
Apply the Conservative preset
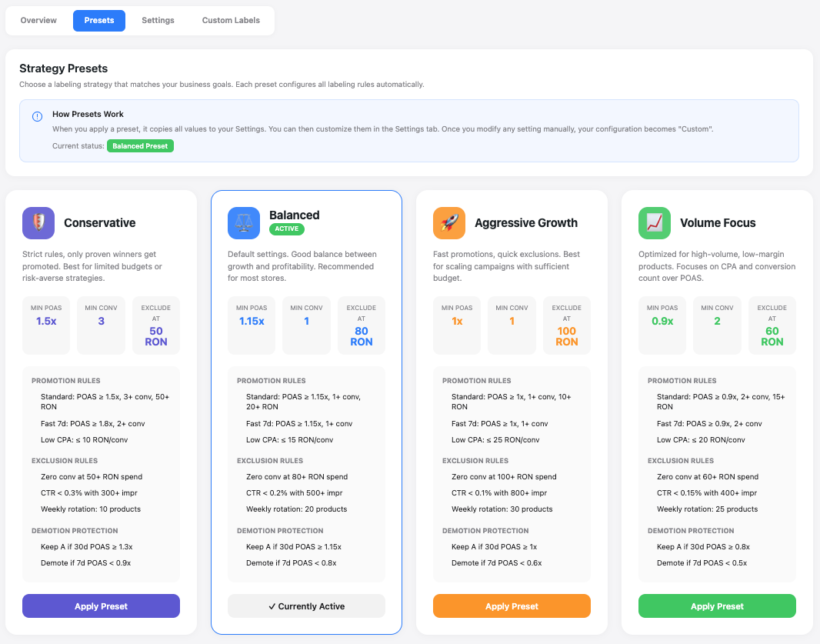pos(101,606)
